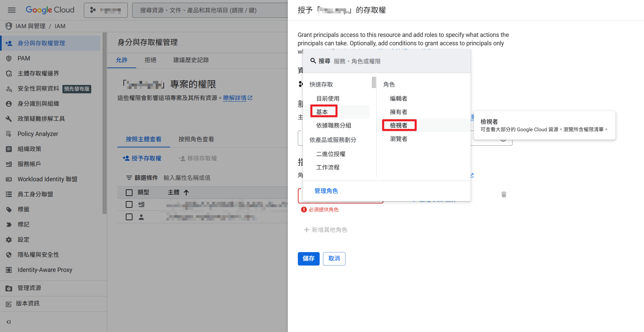The width and height of the screenshot is (644, 332).
Task: Open Policy Analyzer in the sidebar
Action: (38, 134)
